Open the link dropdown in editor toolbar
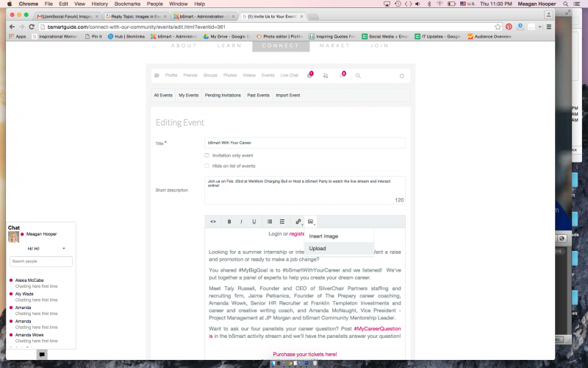Image resolution: width=588 pixels, height=368 pixels. (298, 222)
